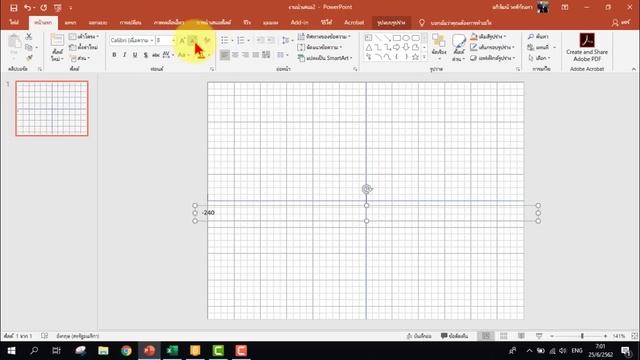The height and width of the screenshot is (360, 640).
Task: Pick the star shape in gallery
Action: point(415,58)
